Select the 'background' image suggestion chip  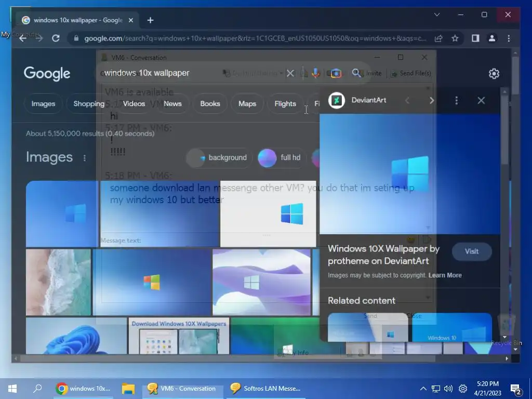click(219, 158)
